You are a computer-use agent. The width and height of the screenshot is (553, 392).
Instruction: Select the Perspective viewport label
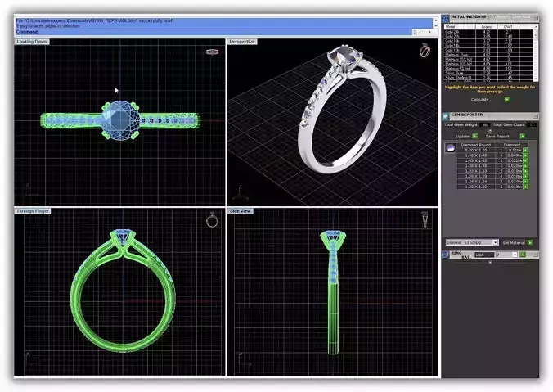pyautogui.click(x=242, y=42)
